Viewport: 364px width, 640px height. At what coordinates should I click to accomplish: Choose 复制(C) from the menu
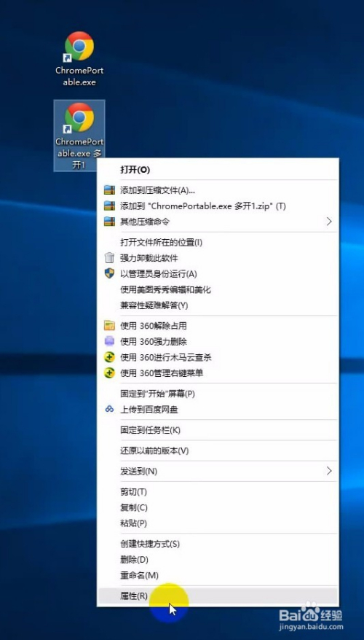(x=218, y=507)
